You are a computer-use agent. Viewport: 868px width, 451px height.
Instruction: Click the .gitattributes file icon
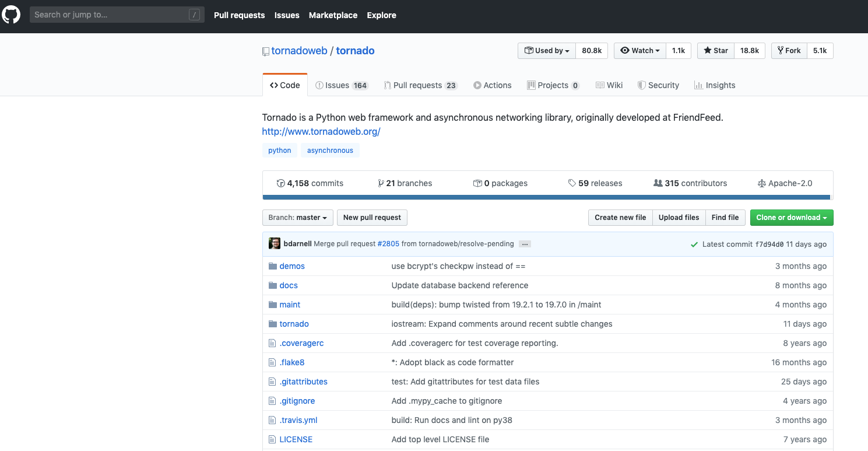[x=272, y=382]
